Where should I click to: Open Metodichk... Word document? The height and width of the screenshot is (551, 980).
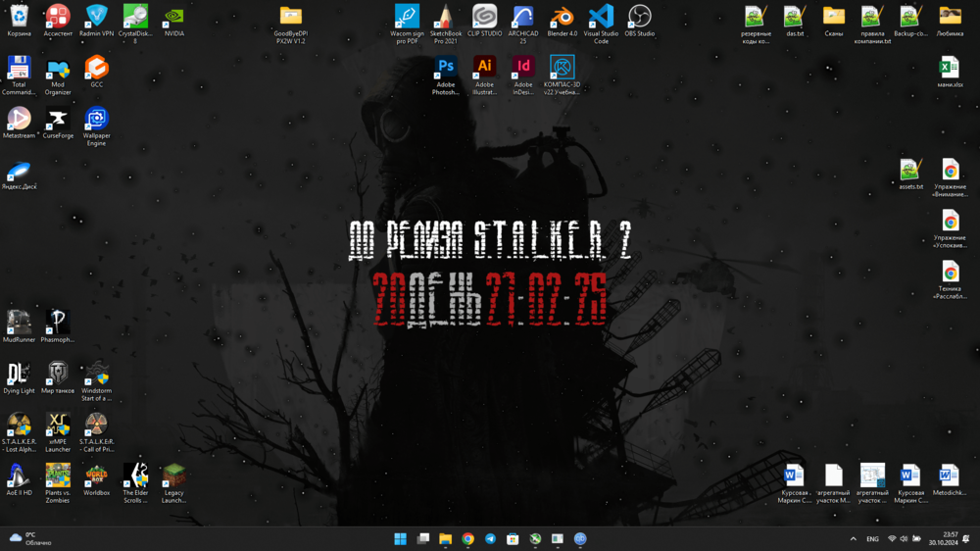(x=950, y=479)
